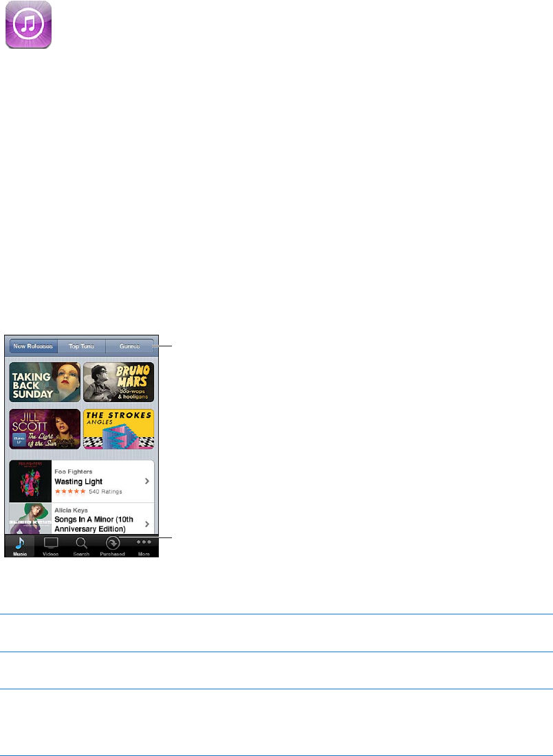Open the Genres tab
The image size is (553, 756).
[130, 346]
